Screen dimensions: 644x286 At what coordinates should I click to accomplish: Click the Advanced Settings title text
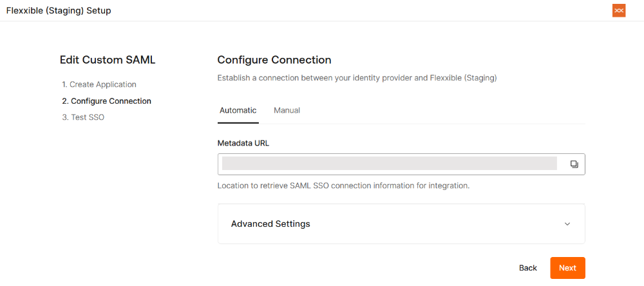(x=270, y=224)
